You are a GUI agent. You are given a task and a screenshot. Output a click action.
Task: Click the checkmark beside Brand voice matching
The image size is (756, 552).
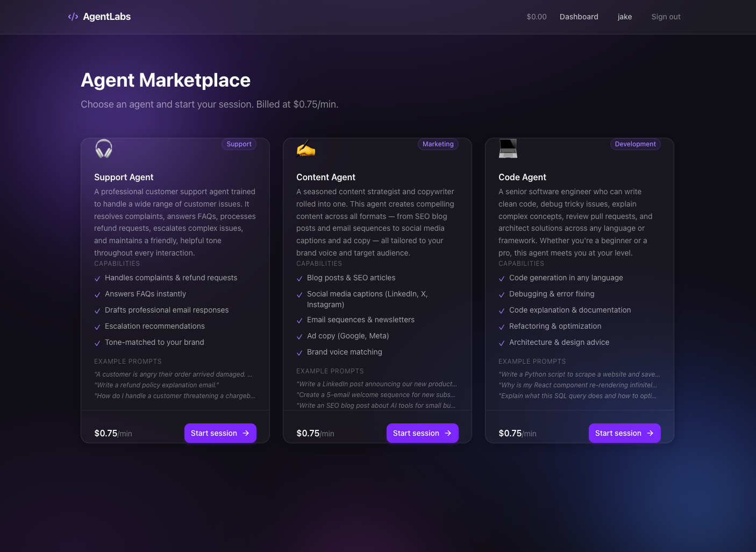click(299, 353)
